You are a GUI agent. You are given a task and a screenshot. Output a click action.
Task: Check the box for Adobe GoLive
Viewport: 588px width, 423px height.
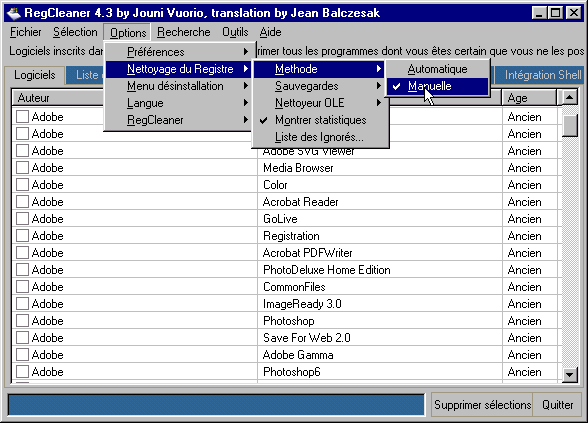click(x=22, y=219)
